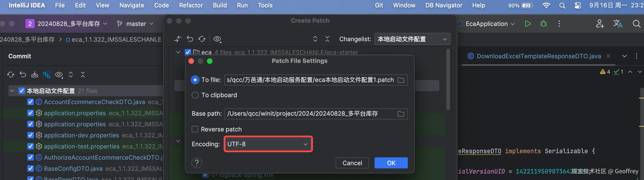Screen dimensions: 644x180
Task: Uncheck the AccountEcommerceCheckDTO.java file checkbox
Action: tap(31, 102)
